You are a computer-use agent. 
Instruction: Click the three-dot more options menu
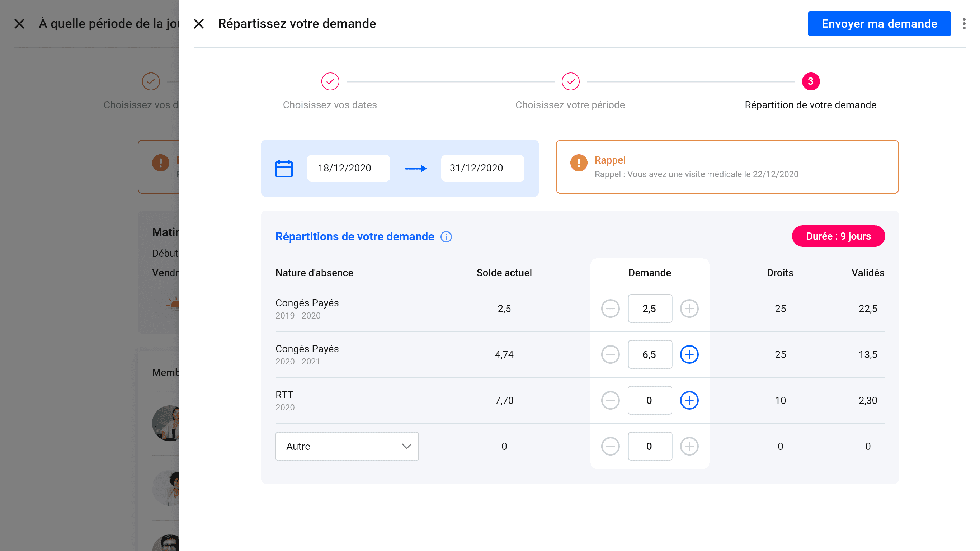963,24
